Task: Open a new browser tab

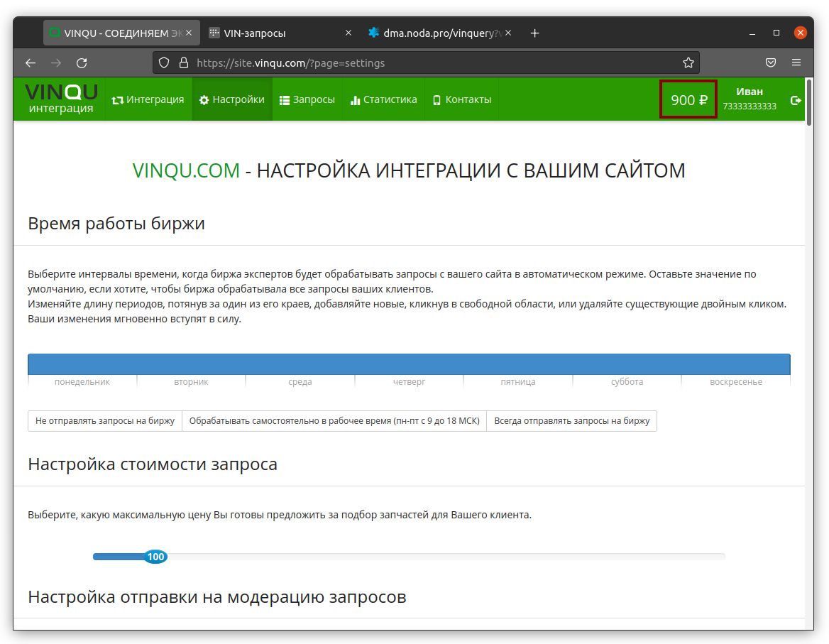Action: click(534, 33)
